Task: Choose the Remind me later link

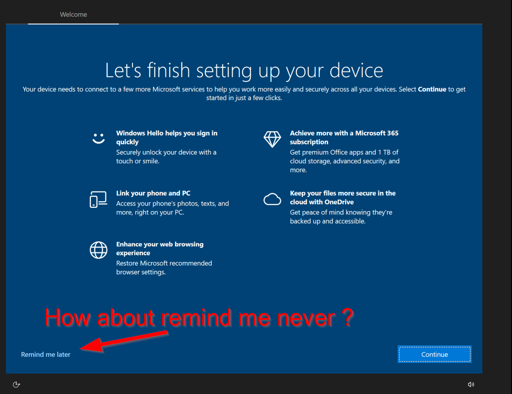Action: tap(46, 355)
